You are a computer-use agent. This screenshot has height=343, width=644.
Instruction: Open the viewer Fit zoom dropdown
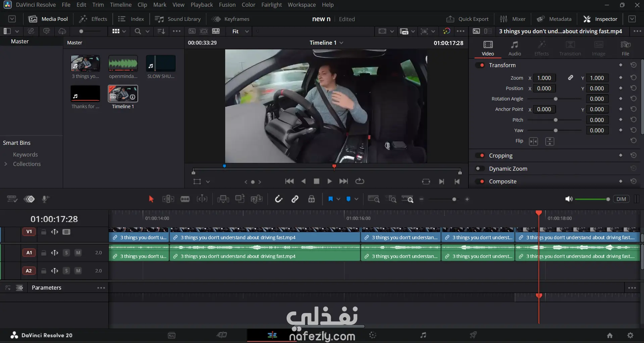point(241,31)
